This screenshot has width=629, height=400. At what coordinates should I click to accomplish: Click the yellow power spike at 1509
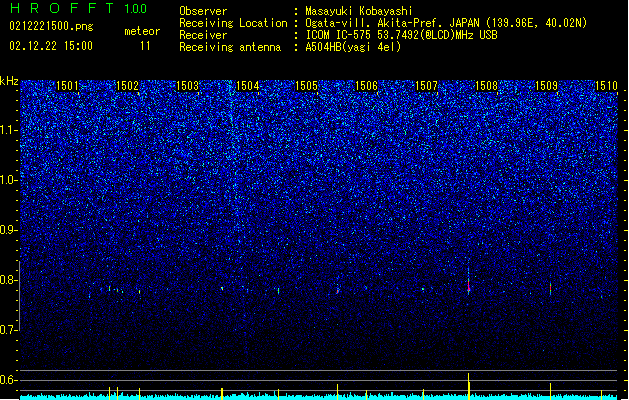point(550,391)
